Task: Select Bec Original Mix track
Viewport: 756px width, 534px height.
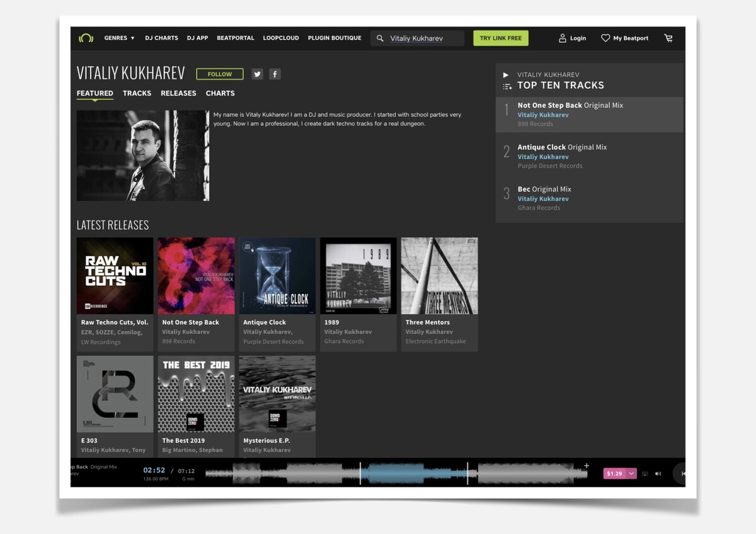Action: pos(544,189)
